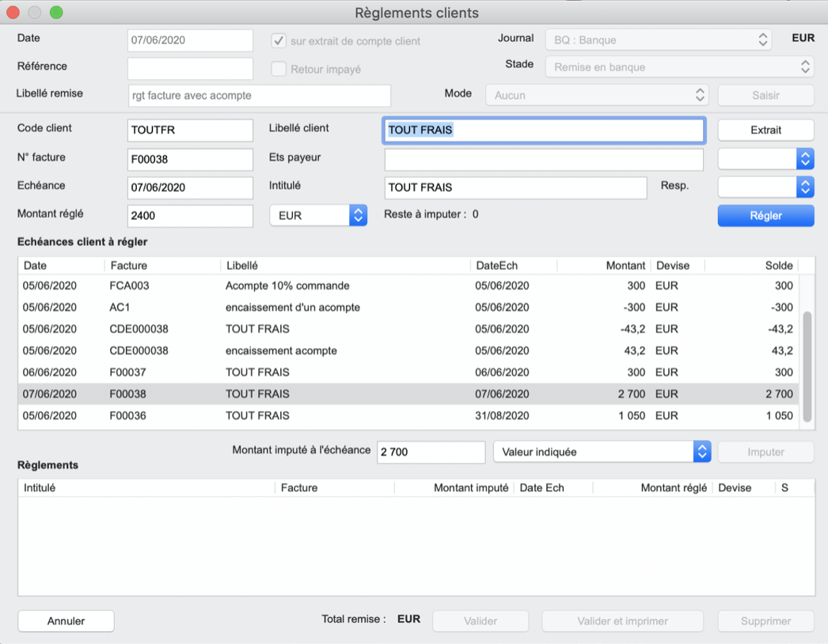Select the F00036 invoice row
This screenshot has height=644, width=828.
(x=408, y=415)
